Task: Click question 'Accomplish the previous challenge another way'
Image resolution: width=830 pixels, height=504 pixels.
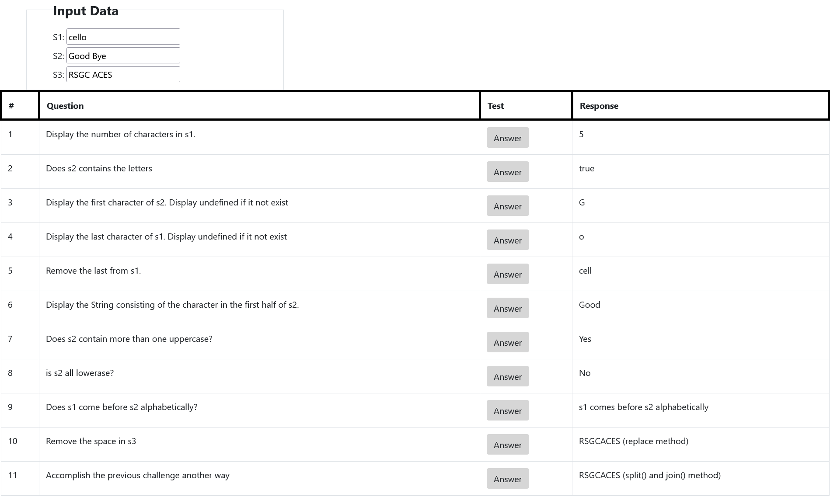Action: click(x=138, y=475)
